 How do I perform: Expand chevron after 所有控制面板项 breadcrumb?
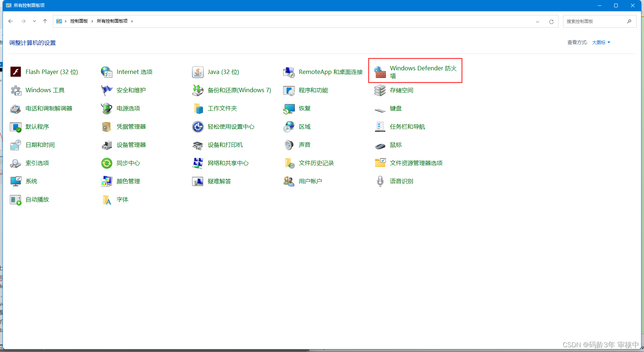click(132, 21)
